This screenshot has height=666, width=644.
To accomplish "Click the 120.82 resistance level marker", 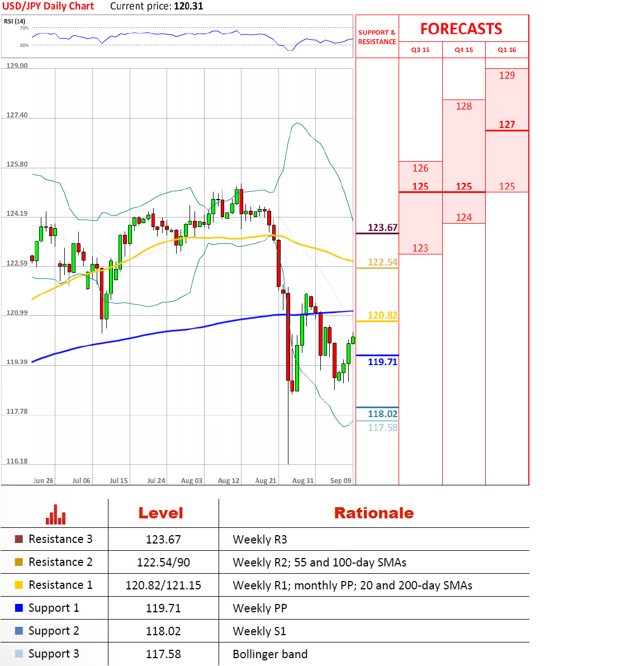I will [x=382, y=315].
